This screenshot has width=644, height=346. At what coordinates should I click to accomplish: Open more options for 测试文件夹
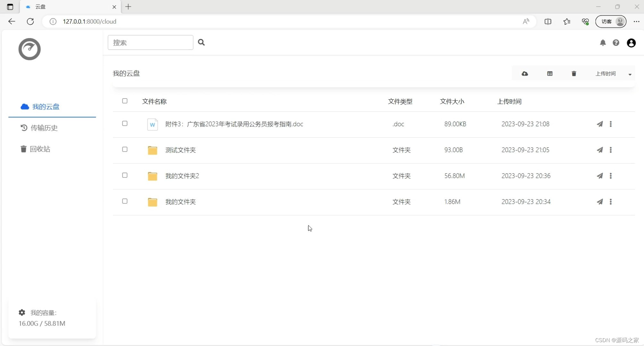click(x=611, y=150)
